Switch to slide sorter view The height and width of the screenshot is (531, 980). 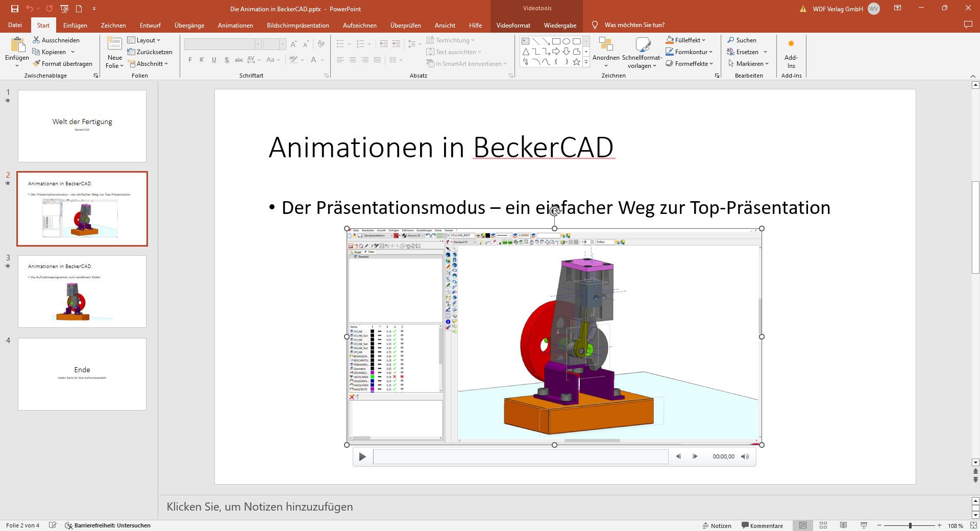[823, 525]
